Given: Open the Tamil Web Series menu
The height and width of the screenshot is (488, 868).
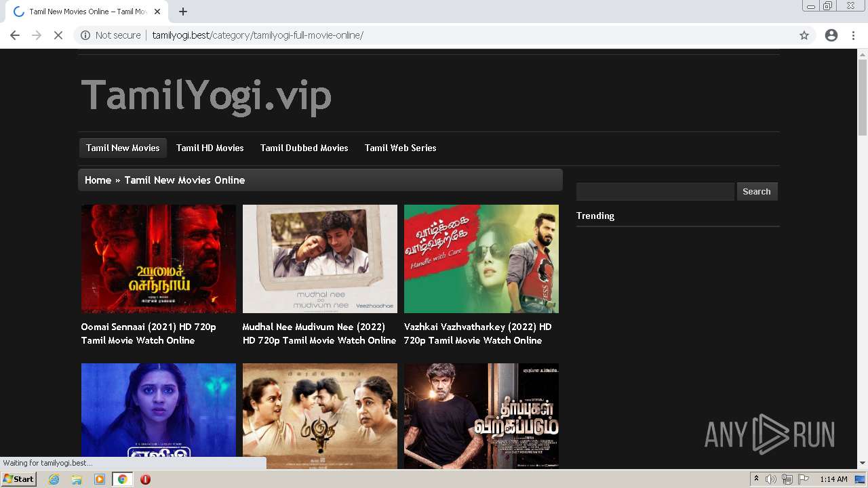Looking at the screenshot, I should click(401, 148).
